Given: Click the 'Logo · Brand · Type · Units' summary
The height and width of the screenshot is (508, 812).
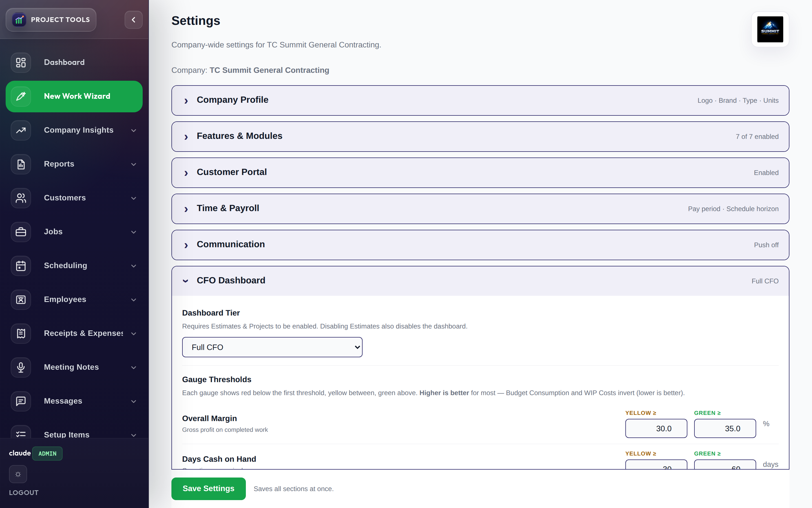Looking at the screenshot, I should [x=738, y=100].
